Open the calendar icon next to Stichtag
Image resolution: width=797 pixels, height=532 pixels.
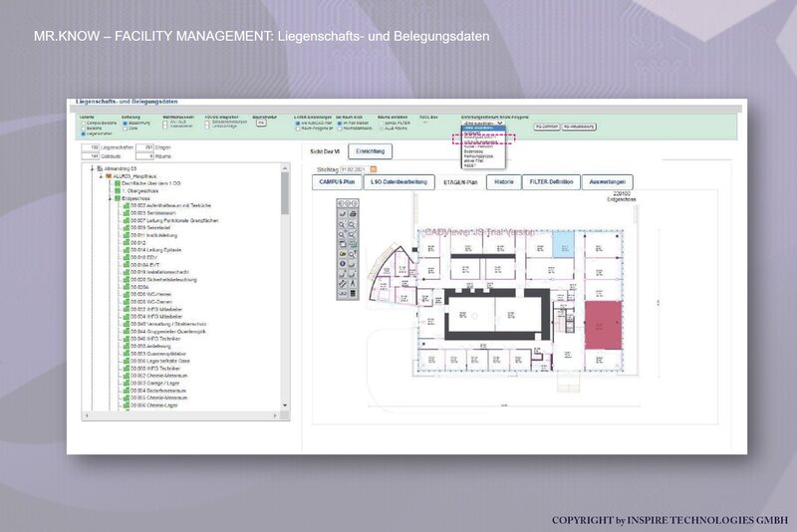click(373, 169)
